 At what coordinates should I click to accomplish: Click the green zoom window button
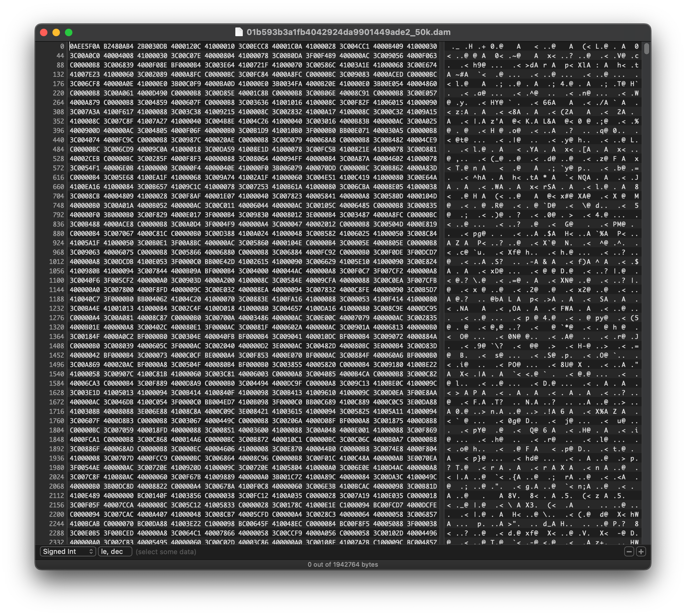tap(69, 32)
